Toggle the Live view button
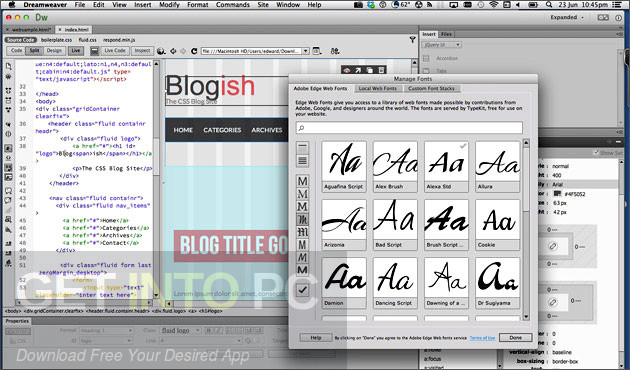Screen dimensions: 630x370 point(76,51)
